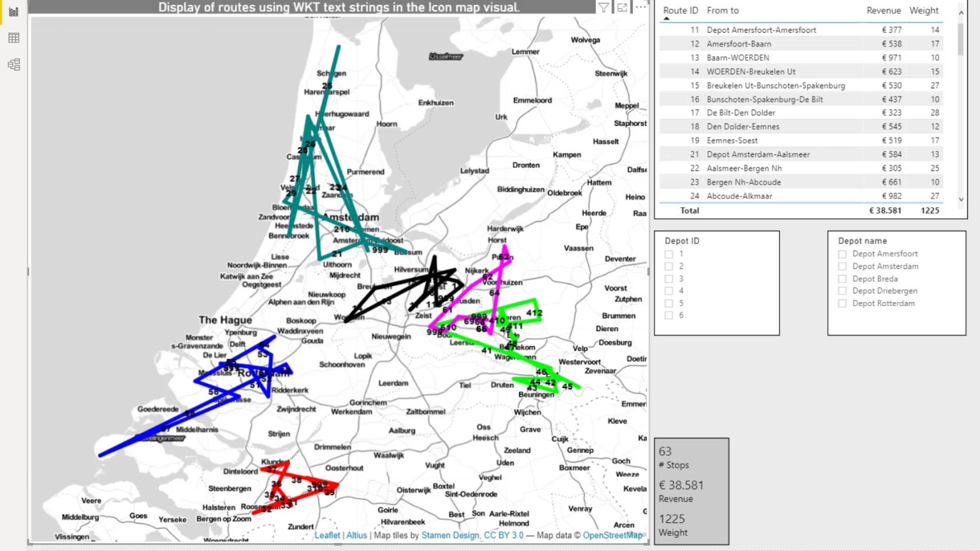Screen dimensions: 980x551
Task: Check Depot ID 5 checkbox
Action: click(x=669, y=303)
